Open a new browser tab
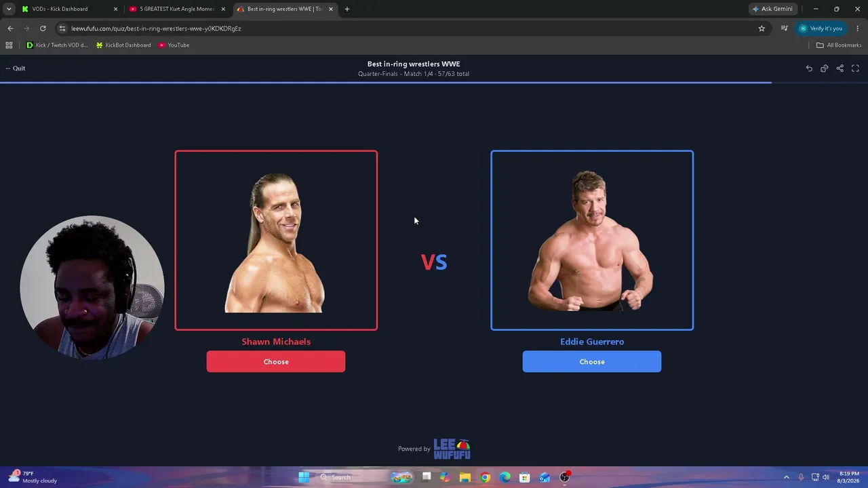 pyautogui.click(x=347, y=9)
